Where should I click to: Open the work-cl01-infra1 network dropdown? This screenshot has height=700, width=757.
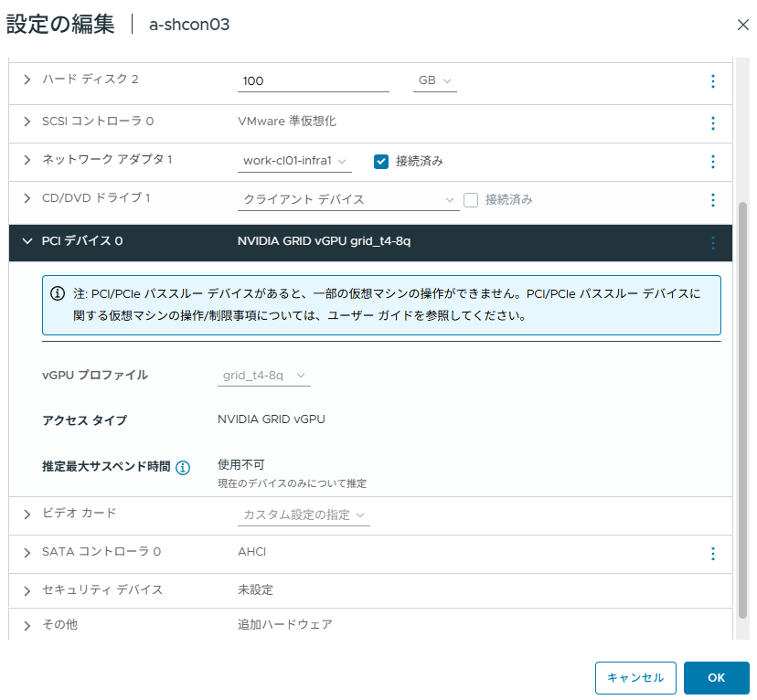[294, 161]
